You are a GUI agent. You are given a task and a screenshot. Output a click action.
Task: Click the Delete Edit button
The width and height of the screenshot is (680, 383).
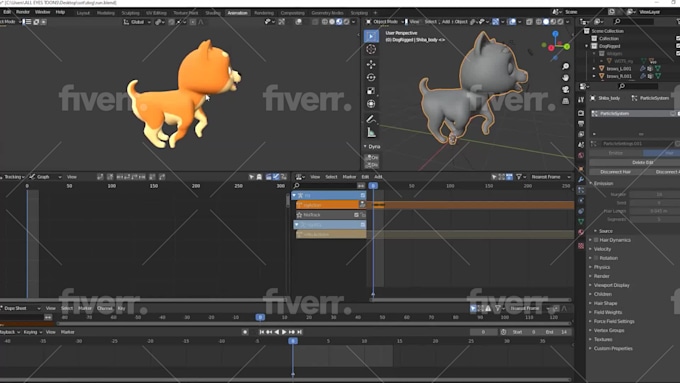point(643,162)
